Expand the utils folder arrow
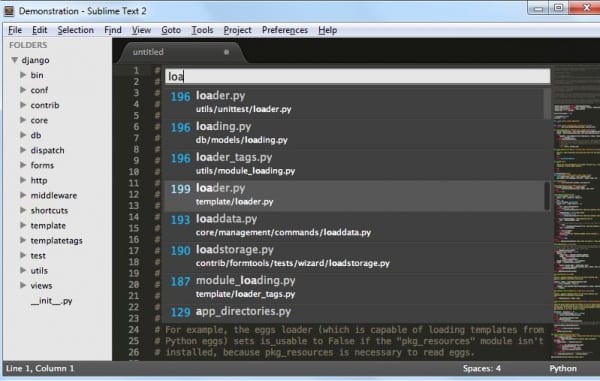 coord(23,270)
